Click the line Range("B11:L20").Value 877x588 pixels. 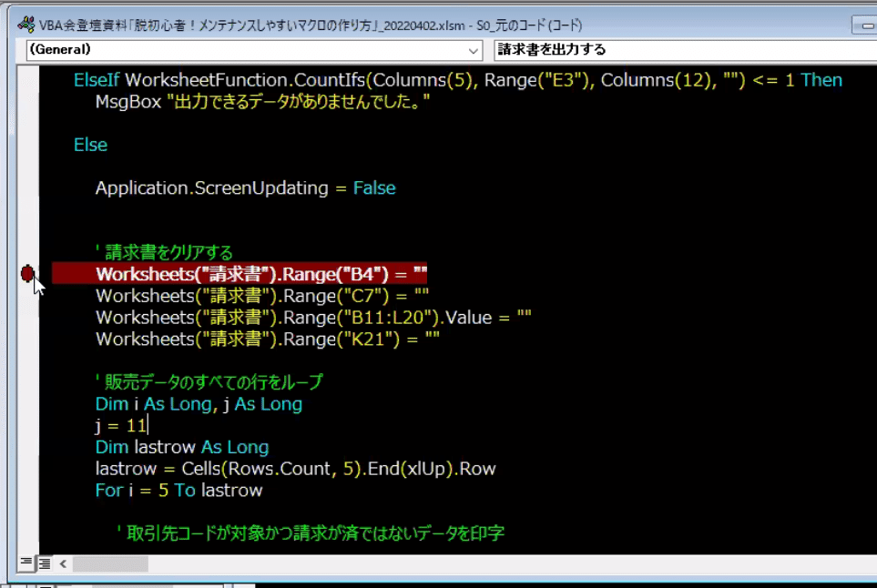tap(313, 318)
